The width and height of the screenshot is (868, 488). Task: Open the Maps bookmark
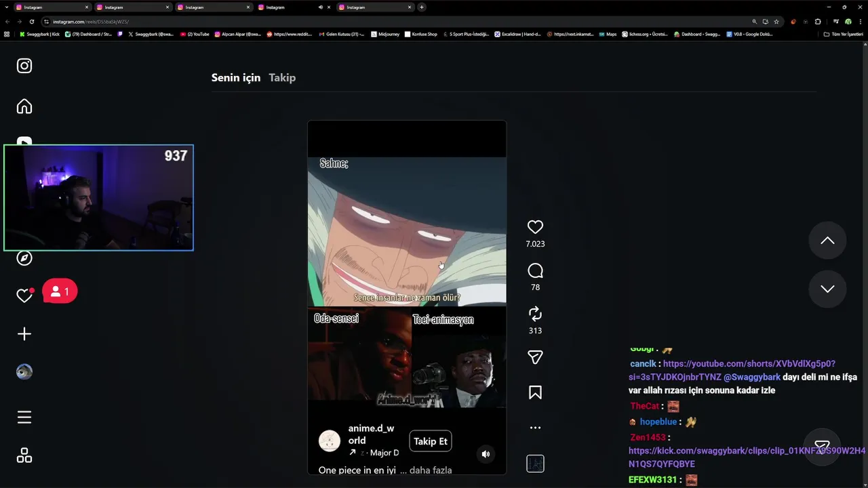click(x=608, y=34)
